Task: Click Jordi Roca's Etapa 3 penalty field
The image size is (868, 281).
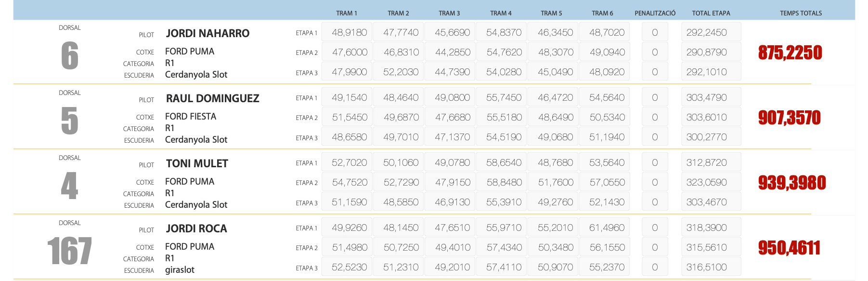Action: click(x=655, y=267)
